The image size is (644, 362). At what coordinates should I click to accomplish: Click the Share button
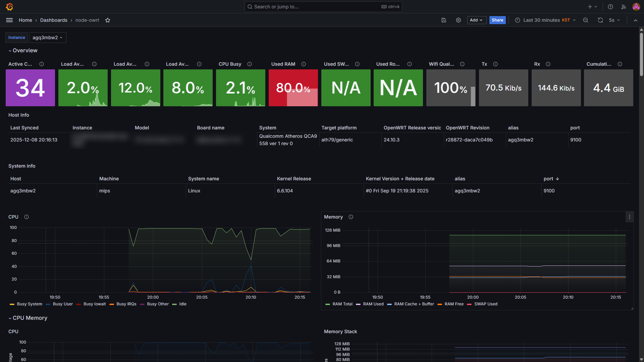click(x=497, y=20)
